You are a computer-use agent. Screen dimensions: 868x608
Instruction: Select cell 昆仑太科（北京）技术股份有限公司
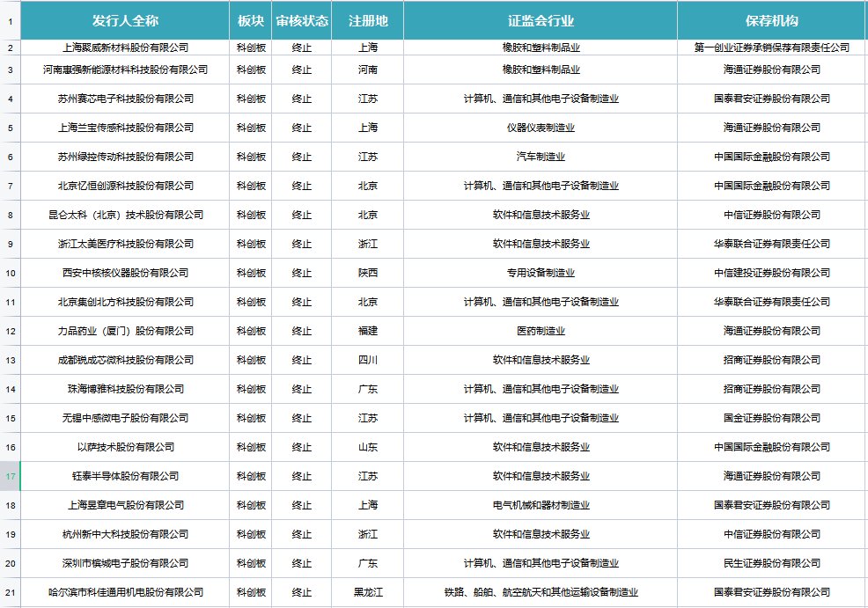click(125, 216)
